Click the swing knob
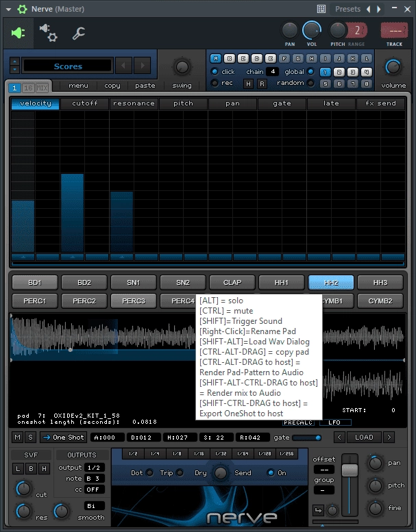Screen dimensions: 416x532 coord(182,67)
